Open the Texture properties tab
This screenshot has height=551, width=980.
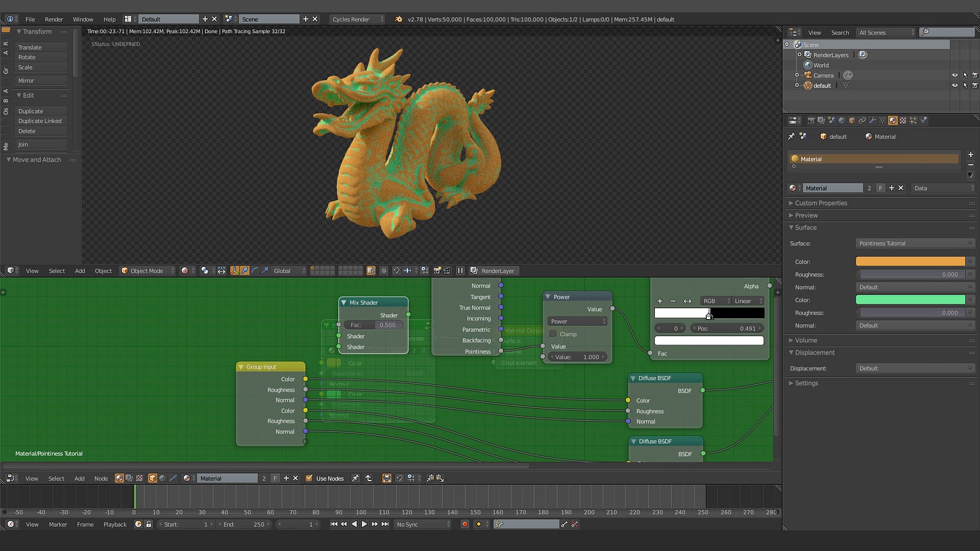click(x=903, y=120)
